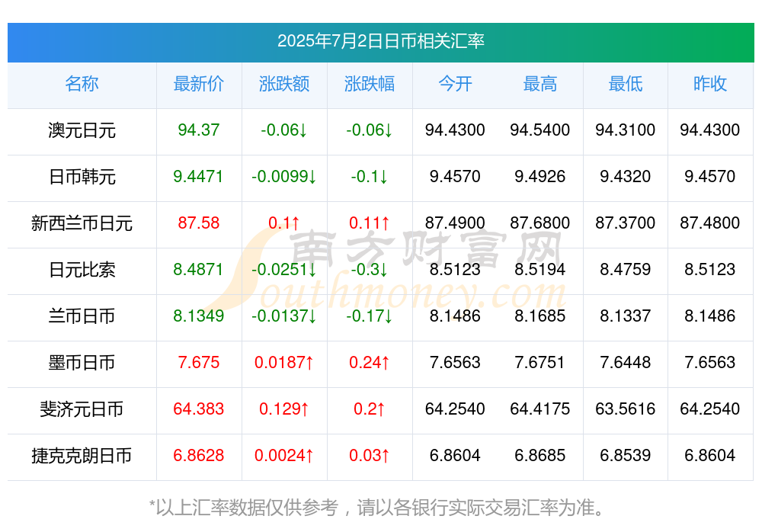
Task: Click the low value 8.1337
Action: click(625, 316)
